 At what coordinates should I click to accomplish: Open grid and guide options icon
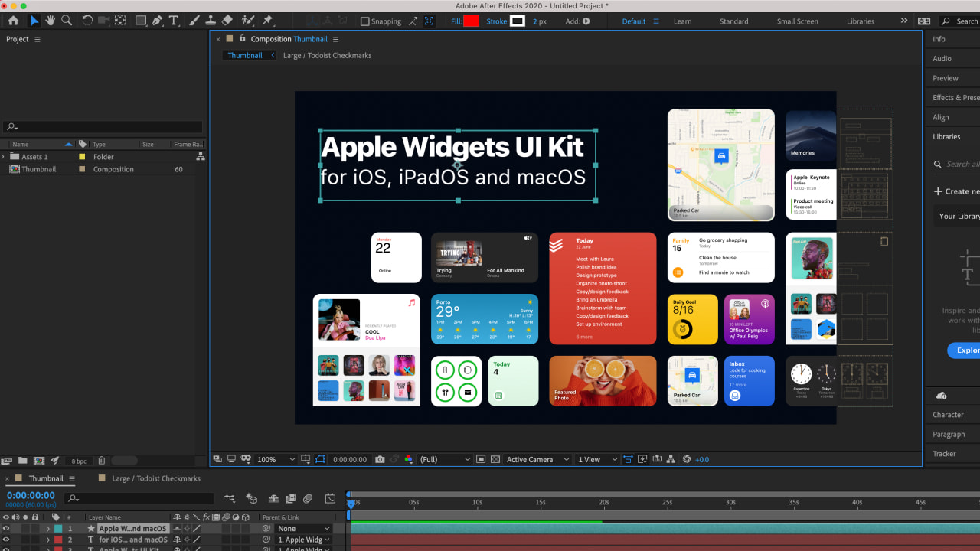point(305,459)
